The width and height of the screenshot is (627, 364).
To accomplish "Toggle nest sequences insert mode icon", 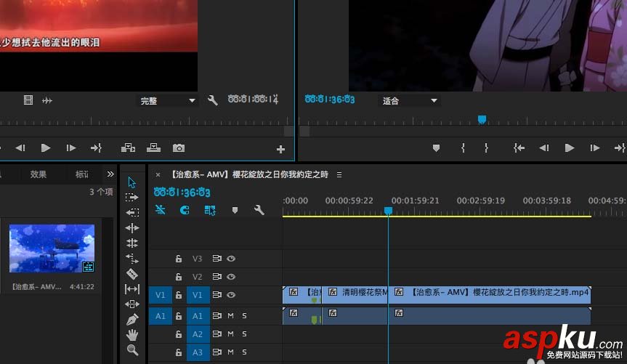I will (x=161, y=209).
